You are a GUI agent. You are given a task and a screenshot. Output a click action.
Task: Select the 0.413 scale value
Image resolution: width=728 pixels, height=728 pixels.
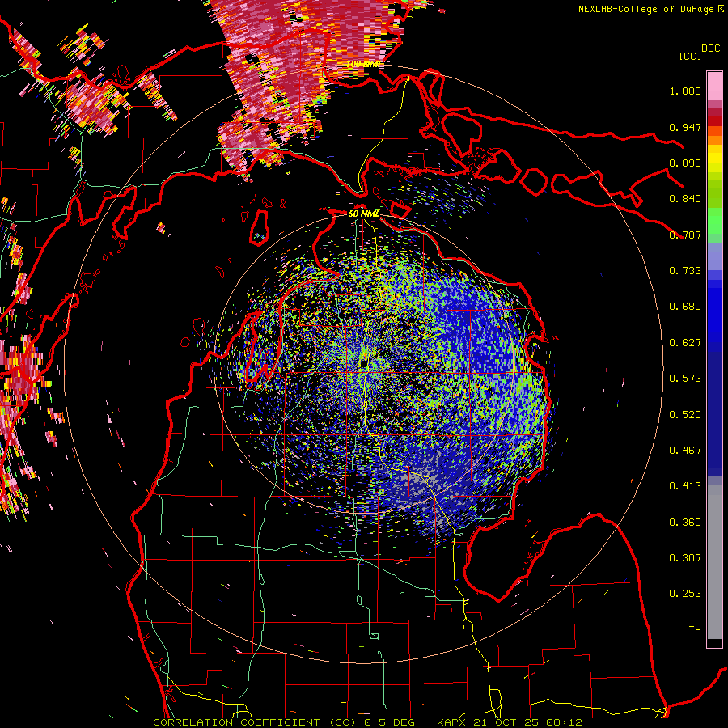[685, 486]
